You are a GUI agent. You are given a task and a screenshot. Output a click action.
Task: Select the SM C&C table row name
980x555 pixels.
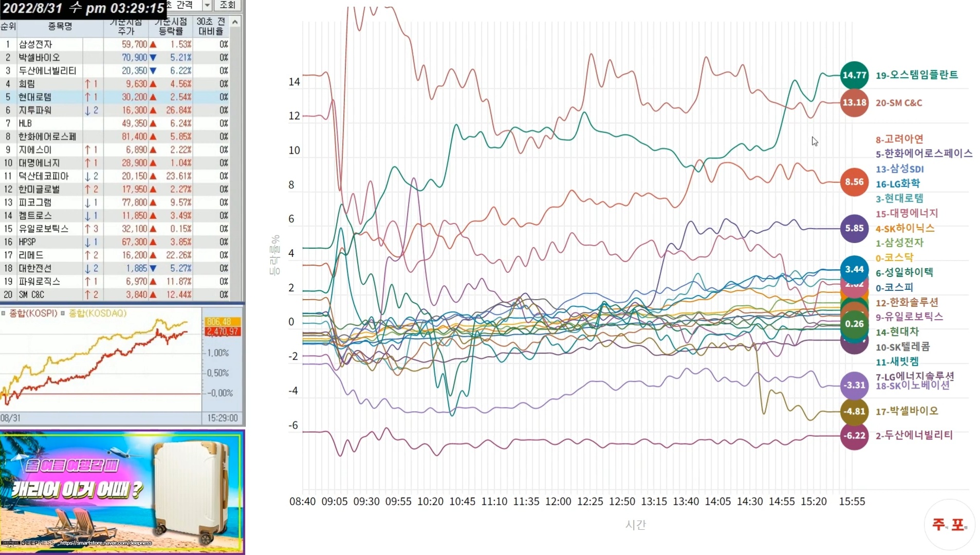pyautogui.click(x=31, y=295)
